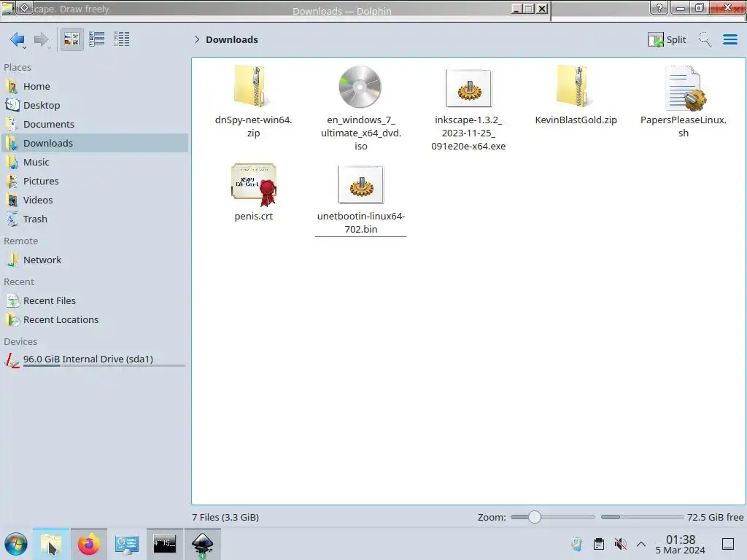Click the breadcrumb chevron before Downloads
The height and width of the screenshot is (560, 747).
coord(197,39)
